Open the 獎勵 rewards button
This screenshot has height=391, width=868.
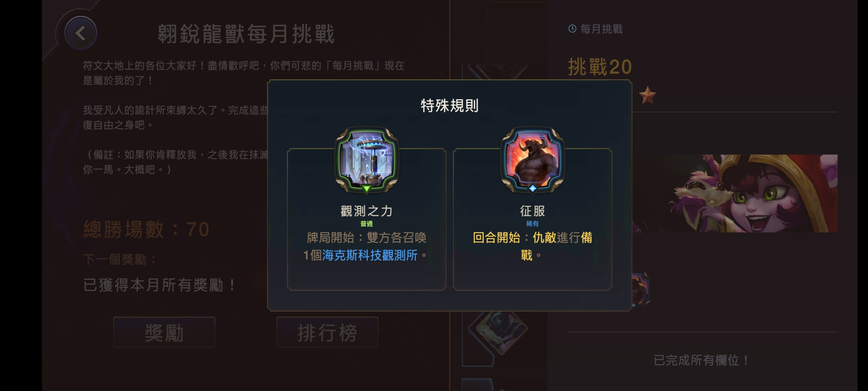pyautogui.click(x=164, y=332)
